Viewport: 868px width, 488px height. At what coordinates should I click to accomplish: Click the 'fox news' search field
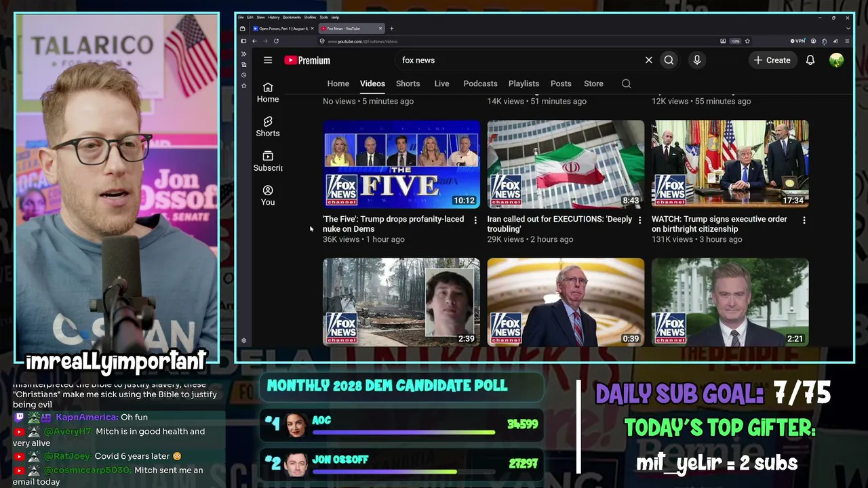coord(519,60)
